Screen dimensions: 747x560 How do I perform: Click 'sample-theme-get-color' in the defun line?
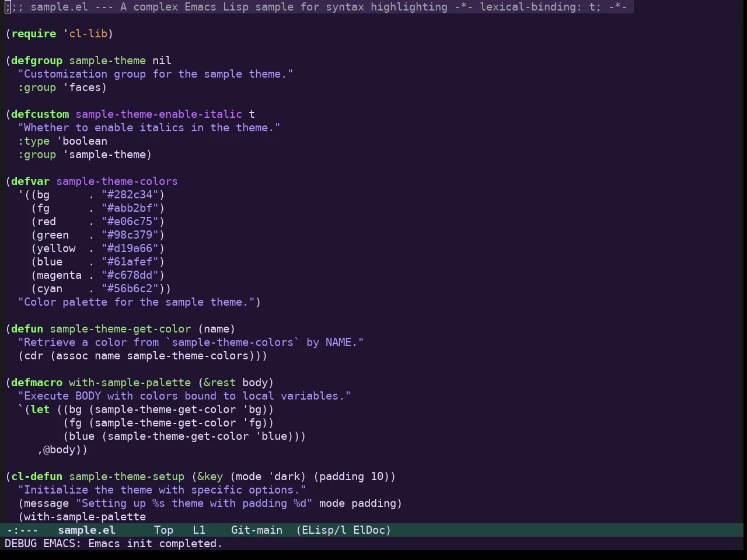click(x=120, y=328)
